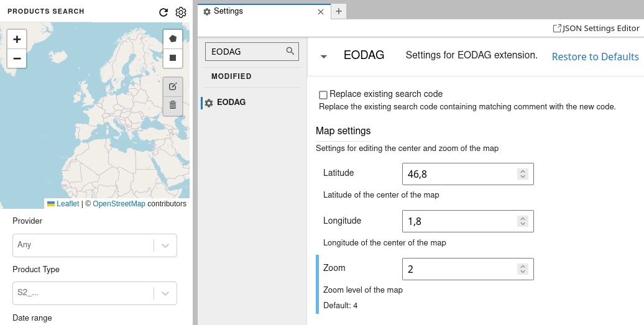The height and width of the screenshot is (325, 644).
Task: Activate the edit layers tool
Action: 173,86
